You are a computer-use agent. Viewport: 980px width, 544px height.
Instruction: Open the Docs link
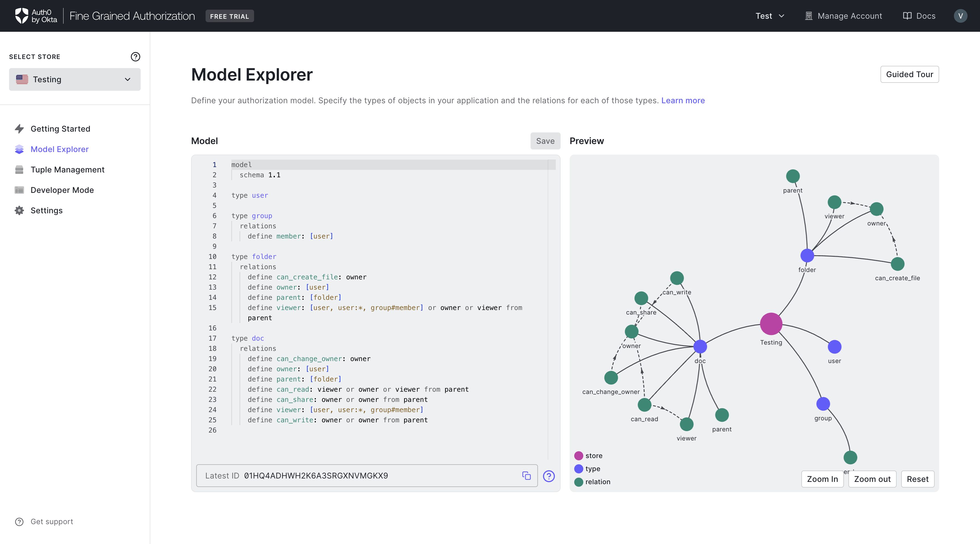coord(919,16)
